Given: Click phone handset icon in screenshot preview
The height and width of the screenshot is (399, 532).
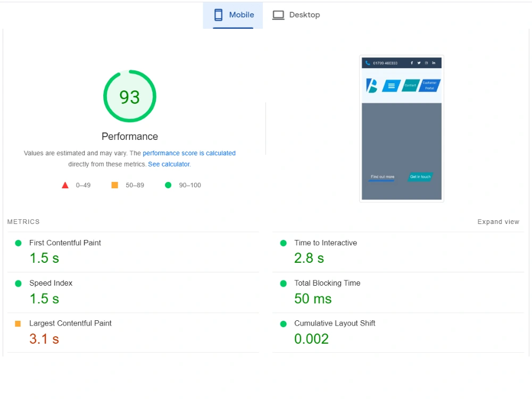Looking at the screenshot, I should point(368,63).
